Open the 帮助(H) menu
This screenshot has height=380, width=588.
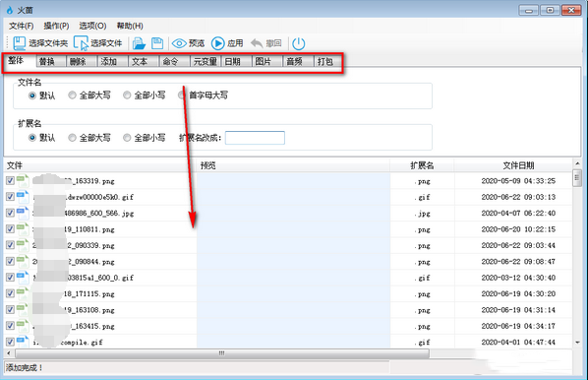[x=130, y=26]
